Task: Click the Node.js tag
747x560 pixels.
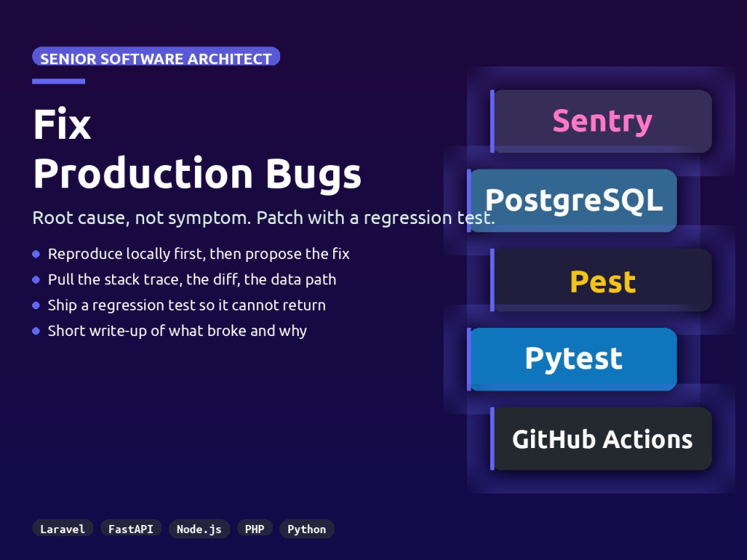Action: click(x=199, y=529)
